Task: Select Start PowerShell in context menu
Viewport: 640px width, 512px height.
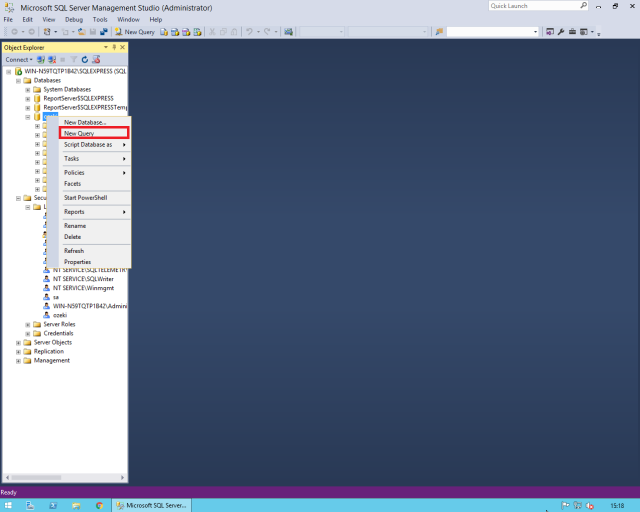Action: (x=94, y=198)
